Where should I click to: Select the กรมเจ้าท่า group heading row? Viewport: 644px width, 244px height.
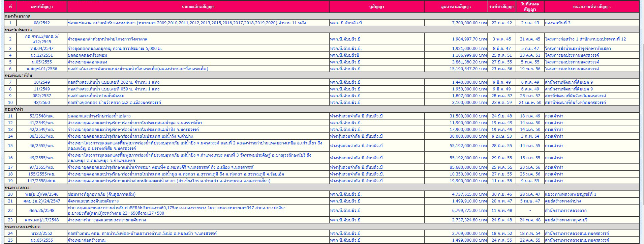[x=14, y=109]
